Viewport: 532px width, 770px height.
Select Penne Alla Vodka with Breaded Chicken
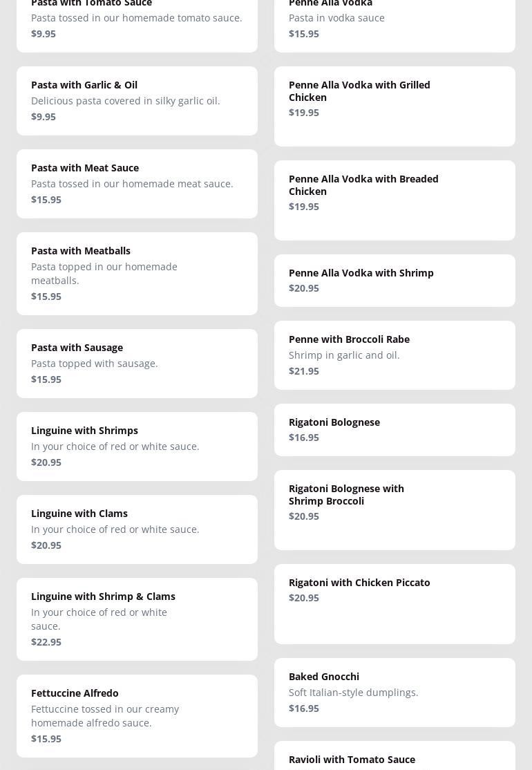(395, 200)
